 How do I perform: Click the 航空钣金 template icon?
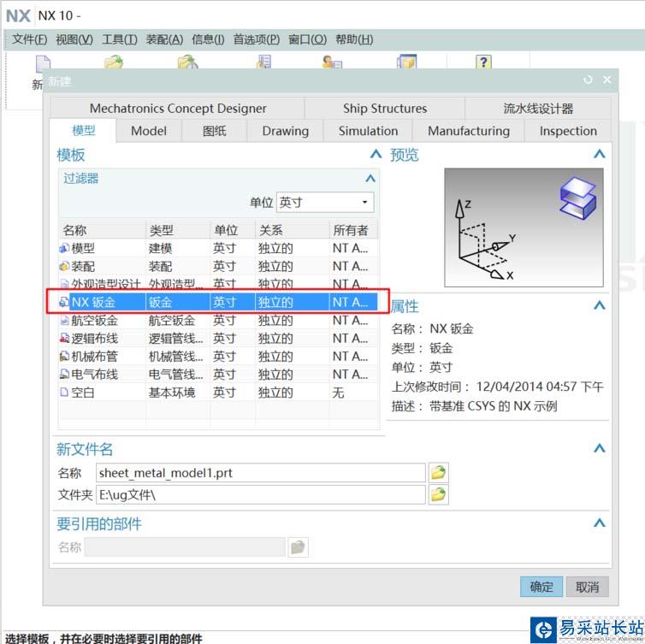coord(64,320)
